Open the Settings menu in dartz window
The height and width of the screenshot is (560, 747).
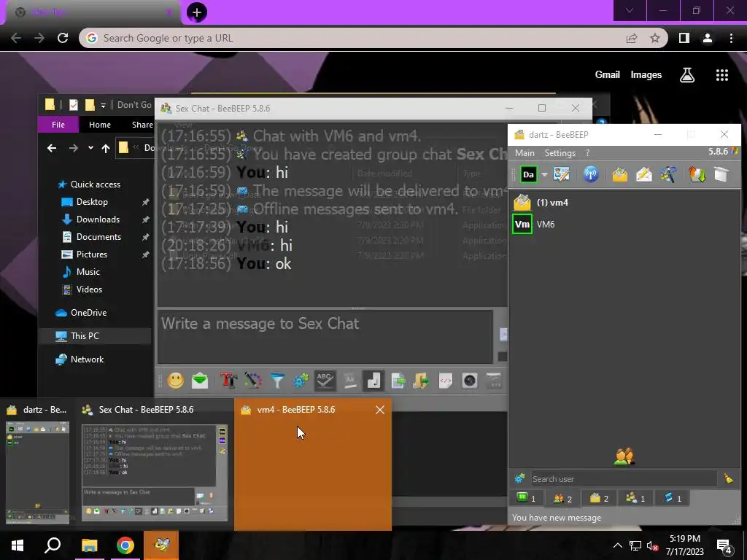point(560,153)
